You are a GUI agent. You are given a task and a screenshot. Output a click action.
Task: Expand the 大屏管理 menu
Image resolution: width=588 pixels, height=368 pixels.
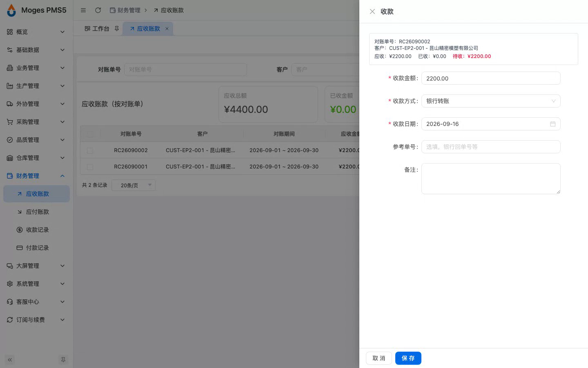(37, 266)
